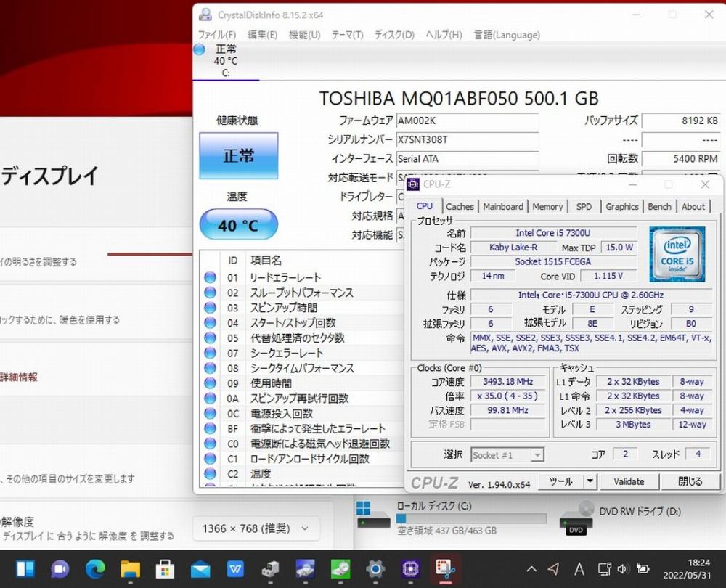Image resolution: width=726 pixels, height=588 pixels.
Task: Open the ツール dropdown arrow in CPU-Z
Action: [x=590, y=481]
